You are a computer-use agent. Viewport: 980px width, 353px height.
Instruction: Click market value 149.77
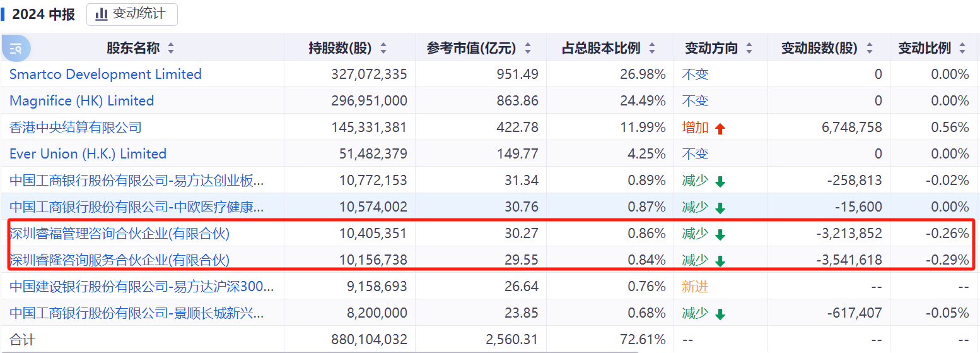pyautogui.click(x=517, y=153)
